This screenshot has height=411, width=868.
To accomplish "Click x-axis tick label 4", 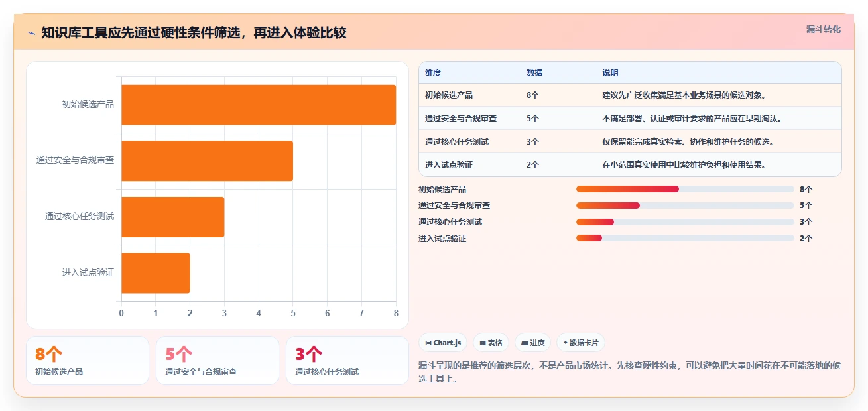I will [x=259, y=313].
